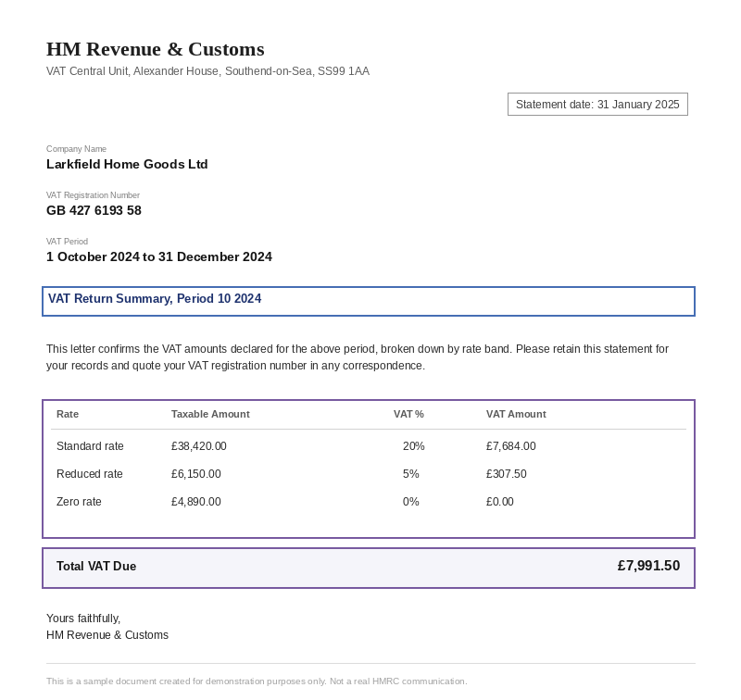Select the £7,684.00 VAT amount

coord(511,446)
